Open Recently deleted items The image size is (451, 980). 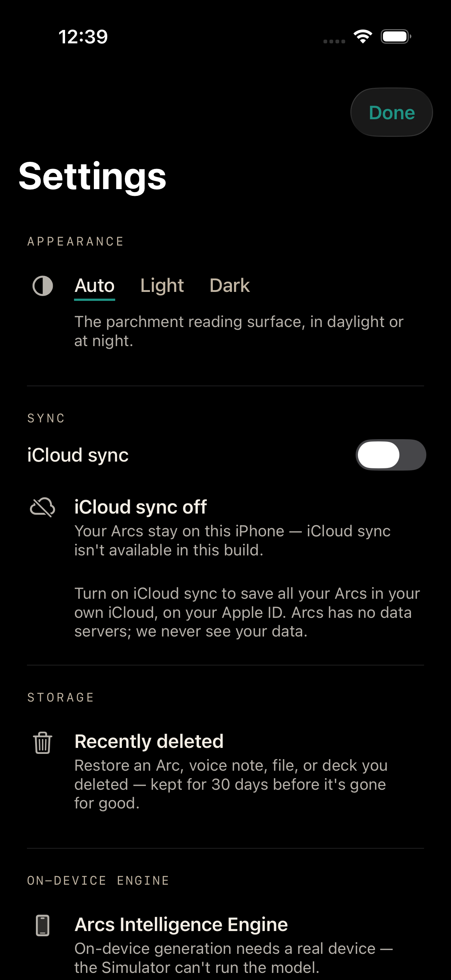[225, 771]
